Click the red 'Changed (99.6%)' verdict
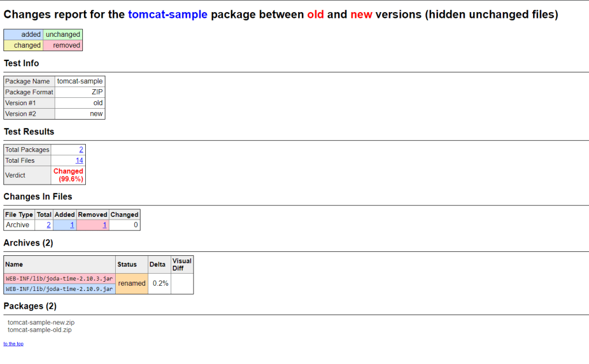The image size is (589, 364). click(69, 175)
